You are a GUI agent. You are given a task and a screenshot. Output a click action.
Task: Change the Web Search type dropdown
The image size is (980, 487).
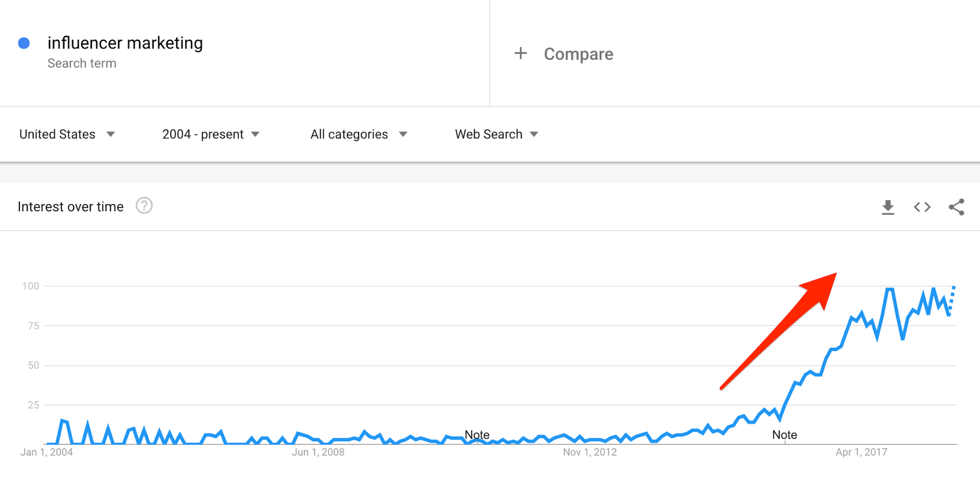click(496, 134)
